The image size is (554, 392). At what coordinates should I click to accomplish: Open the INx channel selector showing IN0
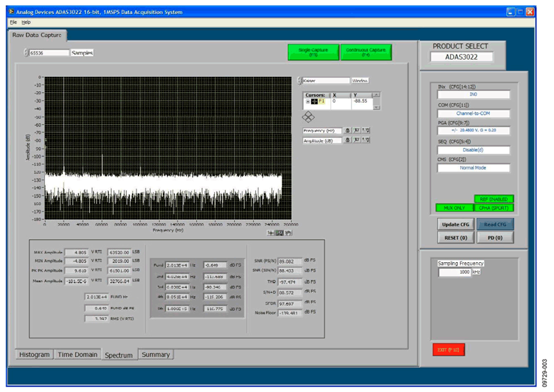tap(473, 95)
